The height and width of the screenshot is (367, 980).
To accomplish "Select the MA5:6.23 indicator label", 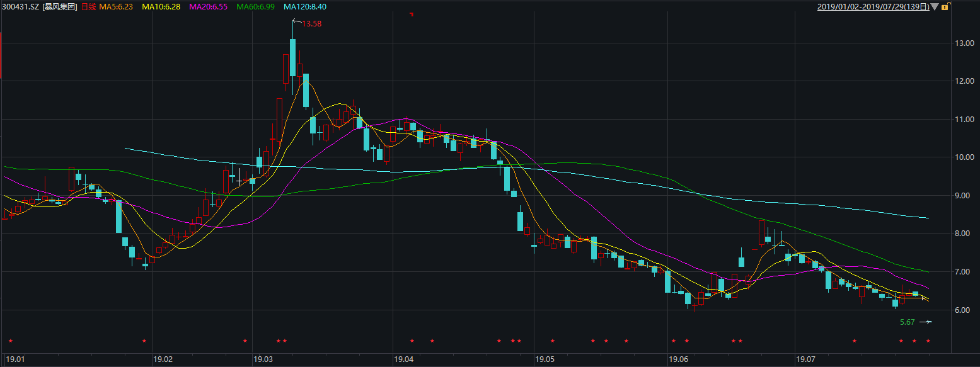I will click(x=116, y=7).
